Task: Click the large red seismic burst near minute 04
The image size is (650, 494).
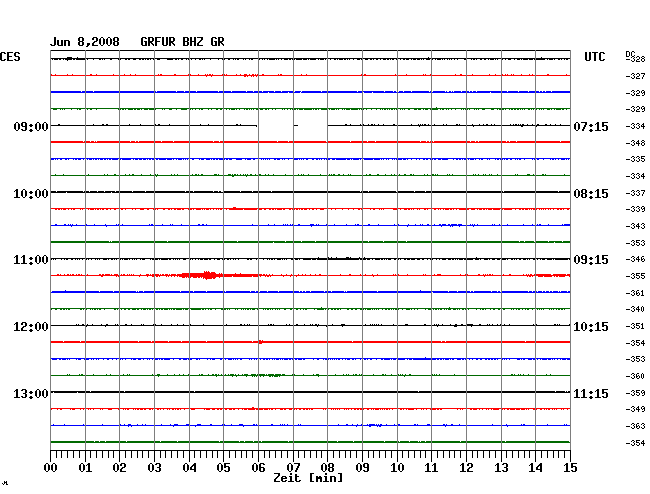Action: [207, 275]
